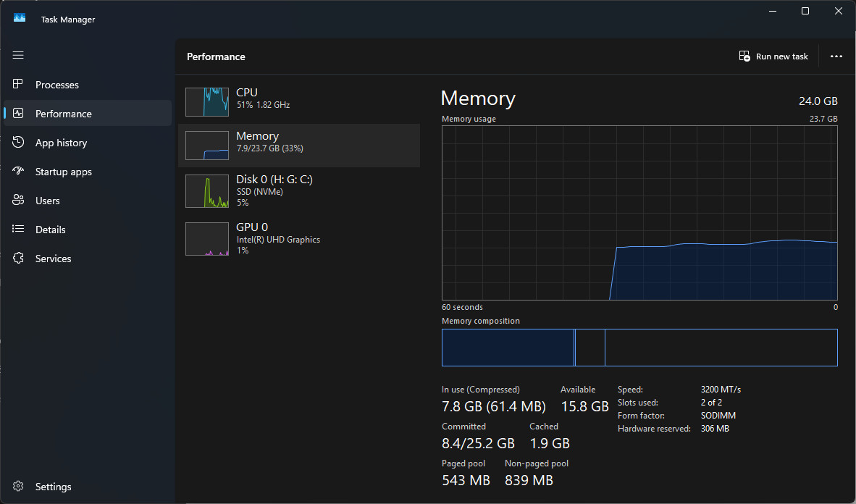Click the Memory usage graph

[x=639, y=213]
